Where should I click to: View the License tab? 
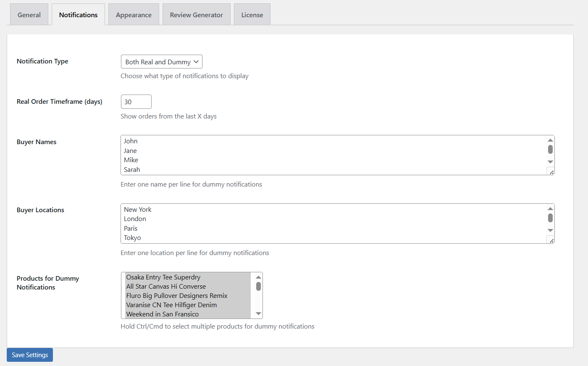point(252,14)
